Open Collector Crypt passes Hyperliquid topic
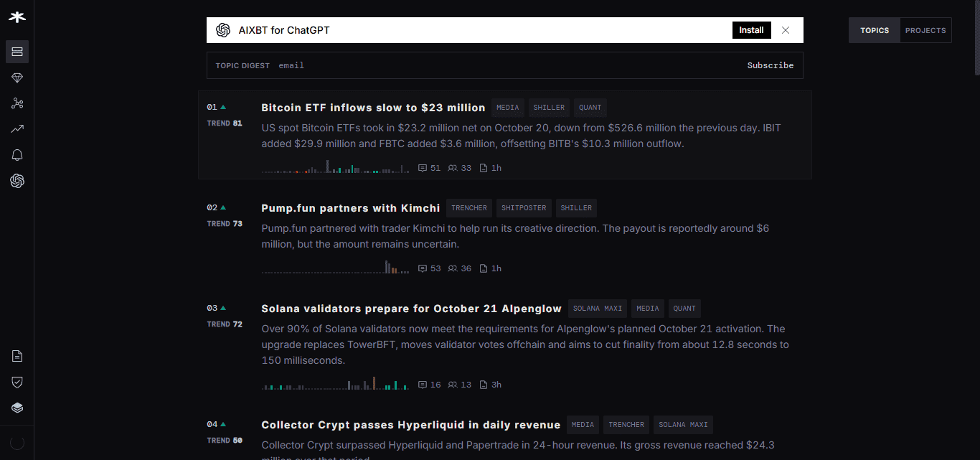The width and height of the screenshot is (980, 460). click(x=410, y=425)
